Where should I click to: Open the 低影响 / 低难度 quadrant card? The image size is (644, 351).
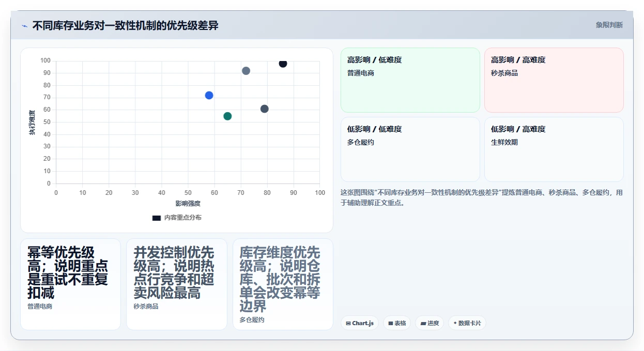pos(410,149)
